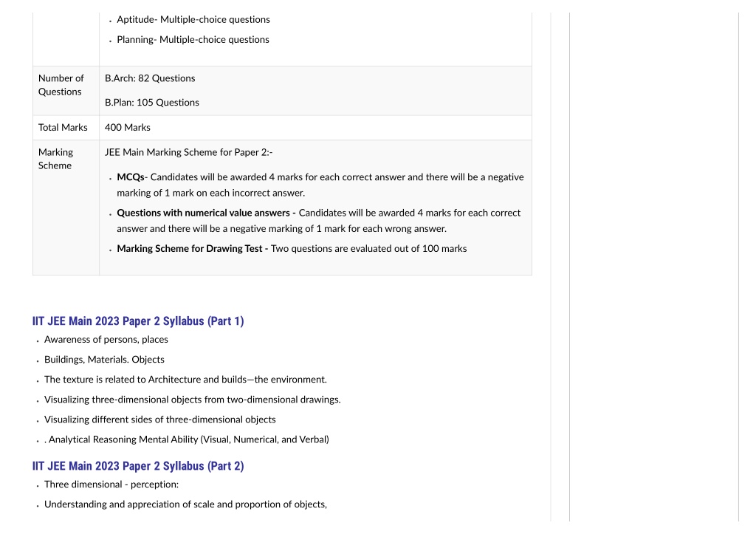
Task: Click the 'texture is related to Architecture' bullet
Action: click(185, 380)
